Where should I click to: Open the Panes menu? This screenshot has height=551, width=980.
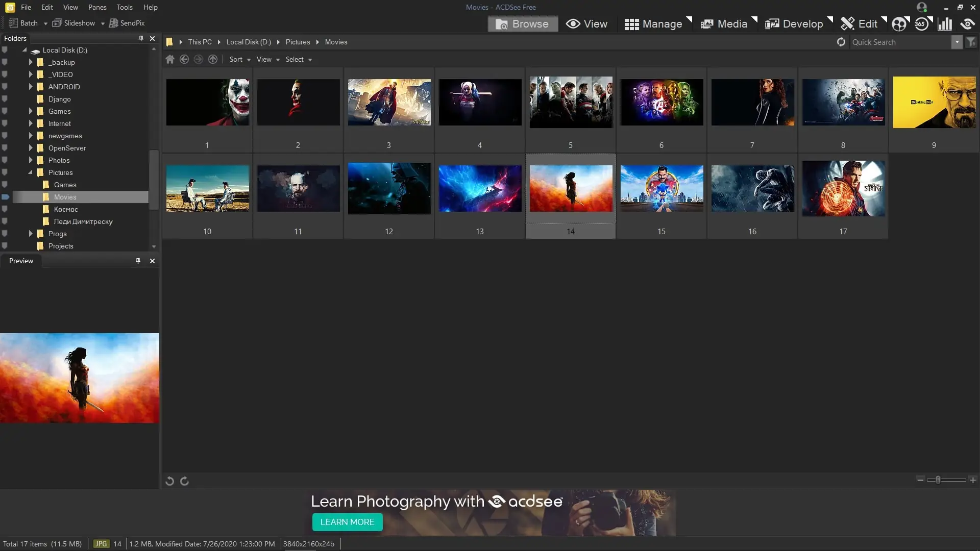pos(97,7)
